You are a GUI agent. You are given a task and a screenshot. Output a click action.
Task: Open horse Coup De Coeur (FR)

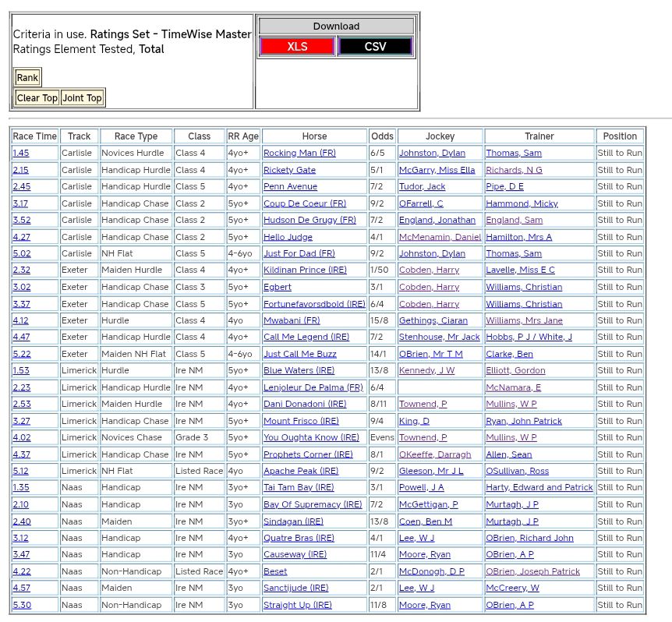click(304, 203)
